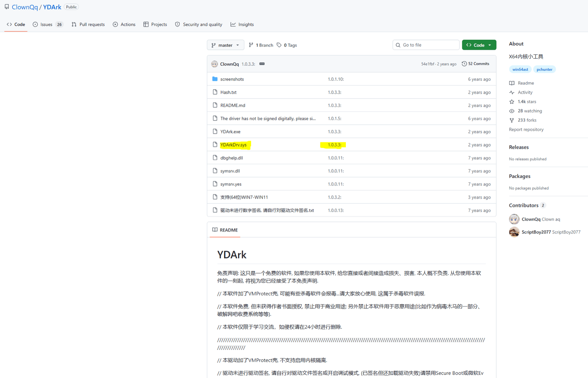588x378 pixels.
Task: Open the latest commit message 1.0.3.3
Action: tap(248, 64)
